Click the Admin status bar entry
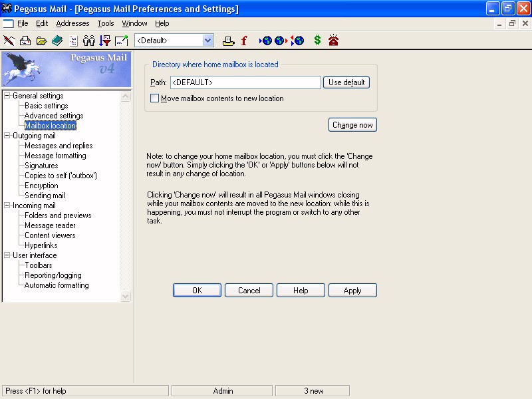This screenshot has width=532, height=399. [x=222, y=391]
